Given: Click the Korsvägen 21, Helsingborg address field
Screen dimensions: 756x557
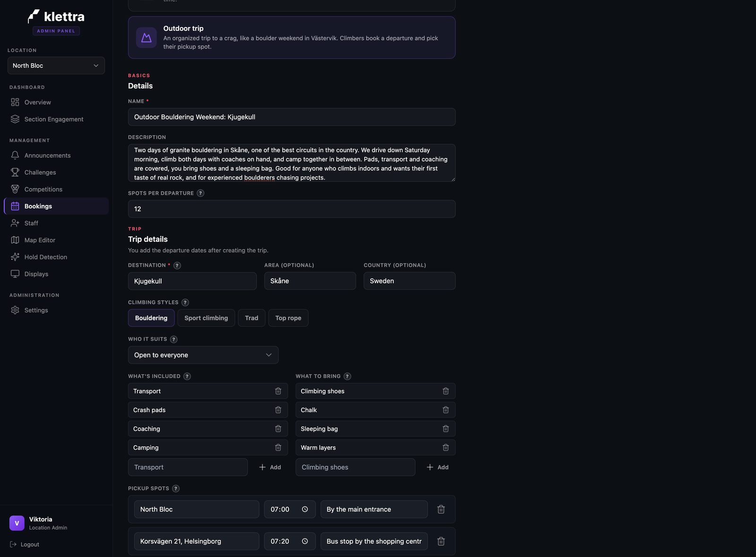Looking at the screenshot, I should (197, 541).
